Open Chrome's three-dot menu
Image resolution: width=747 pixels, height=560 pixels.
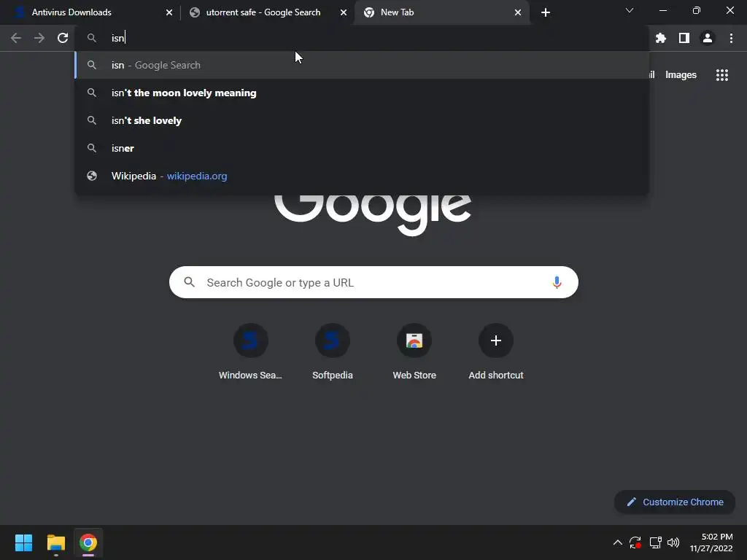pyautogui.click(x=731, y=38)
